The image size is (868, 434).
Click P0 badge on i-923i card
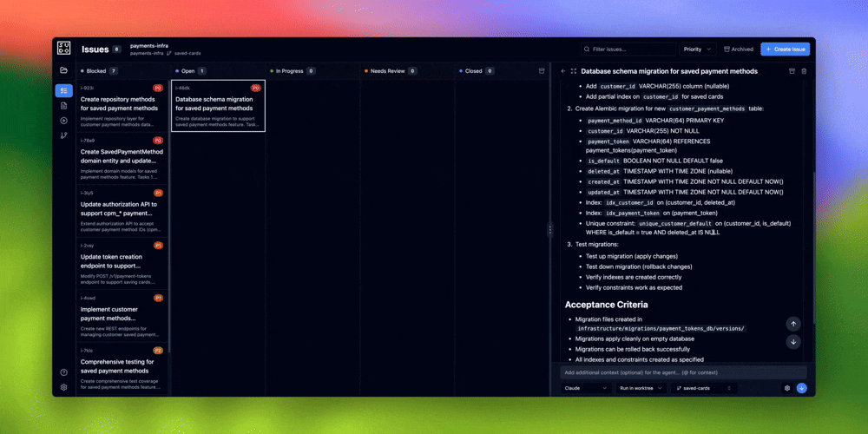point(158,88)
